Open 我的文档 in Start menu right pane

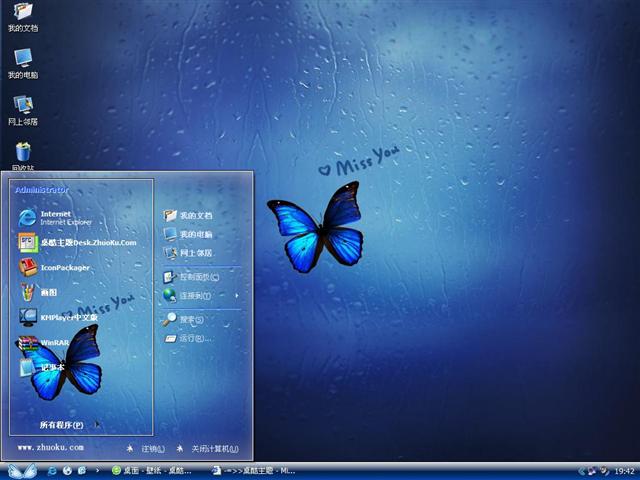pyautogui.click(x=188, y=215)
